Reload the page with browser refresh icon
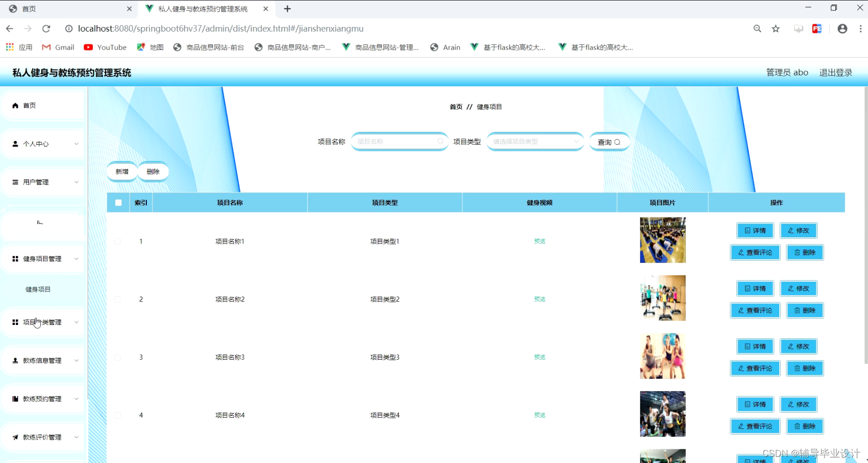Viewport: 868px width, 463px height. click(46, 29)
